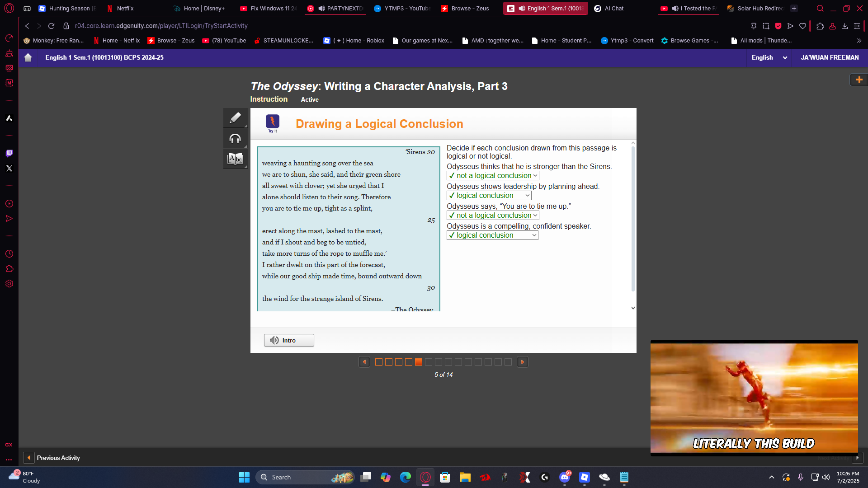
Task: Expand the bookmarks bar overflow chevron
Action: pos(859,41)
